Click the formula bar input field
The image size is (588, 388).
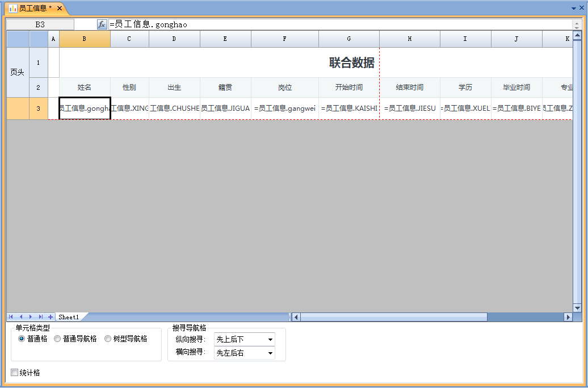click(341, 24)
